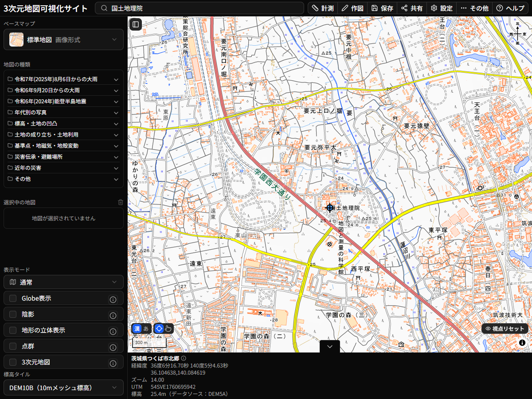532x399 pixels.
Task: Expand the 標高・土地の凹凸 folder
Action: (x=63, y=124)
